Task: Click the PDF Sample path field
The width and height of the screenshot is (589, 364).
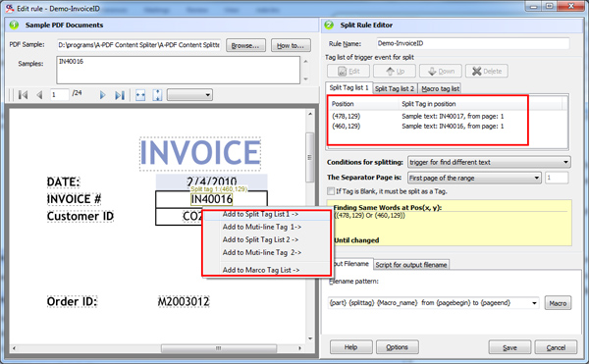Action: [x=138, y=45]
